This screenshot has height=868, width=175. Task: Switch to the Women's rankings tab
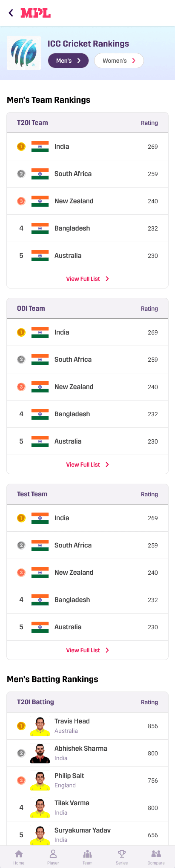pos(119,61)
